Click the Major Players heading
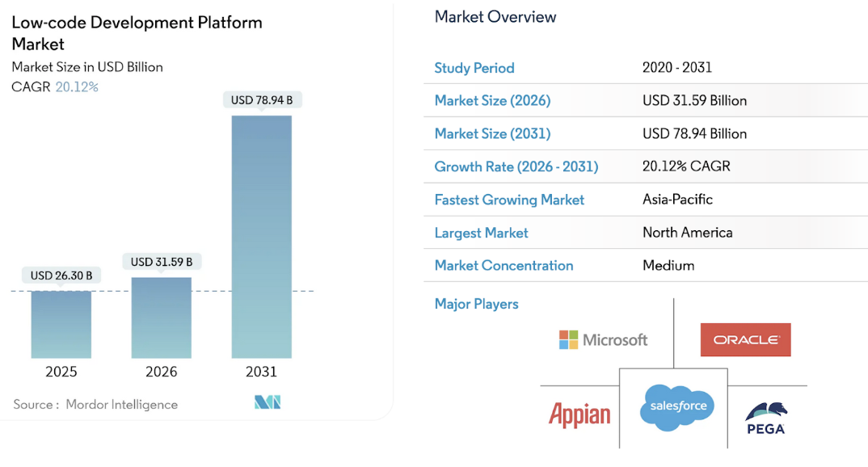 click(476, 304)
